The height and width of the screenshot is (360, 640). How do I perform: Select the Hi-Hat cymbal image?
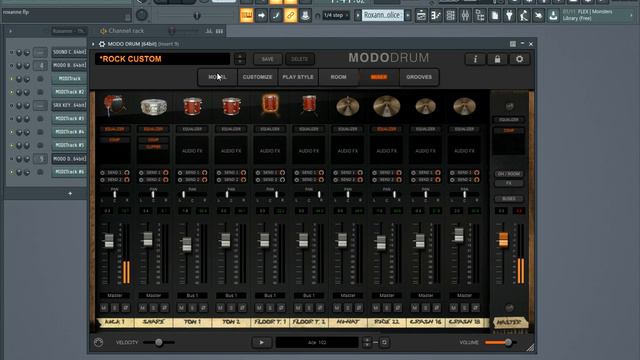(348, 106)
